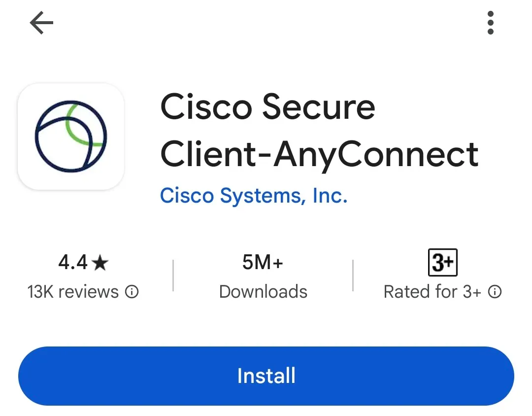Tap the star icon next to 4.4
Screen dimensions: 532x416
click(100, 263)
